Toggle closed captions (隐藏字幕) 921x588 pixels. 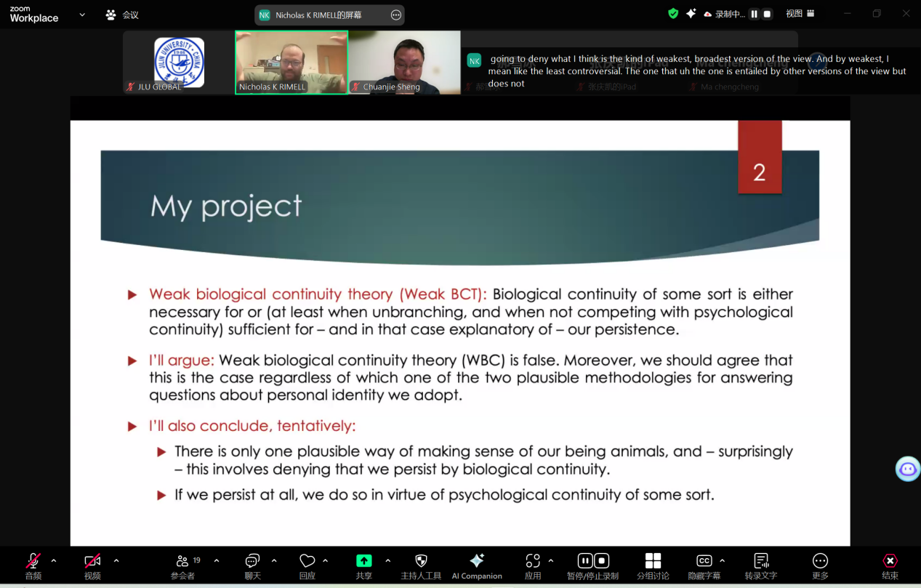click(x=704, y=565)
